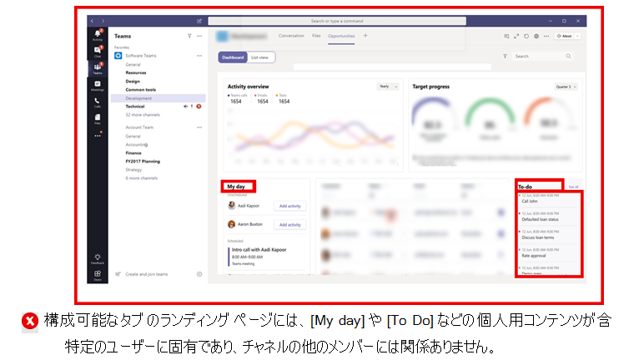Open the Activity feed in the sidebar
This screenshot has height=360, width=644.
98,35
